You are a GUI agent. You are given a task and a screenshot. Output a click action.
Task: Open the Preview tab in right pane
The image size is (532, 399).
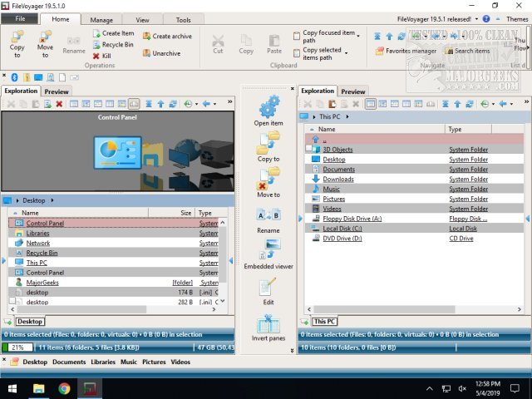pyautogui.click(x=352, y=91)
